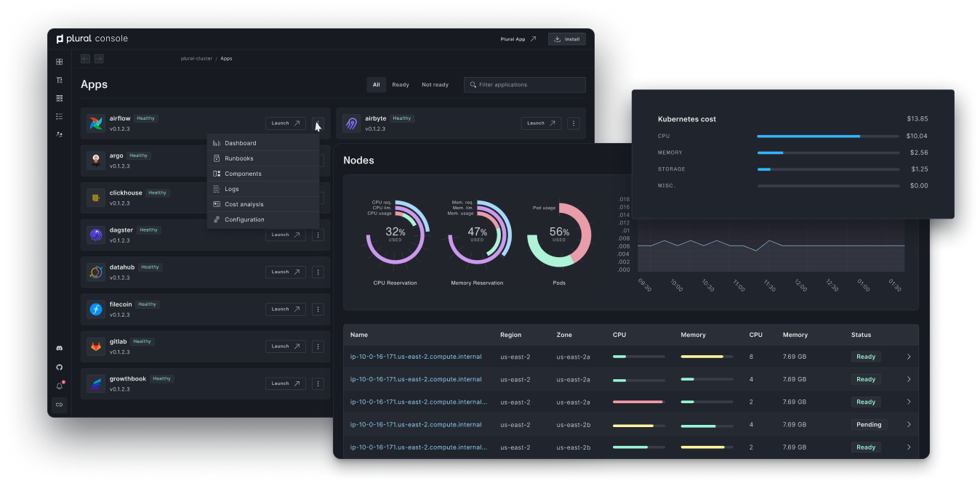Image resolution: width=980 pixels, height=483 pixels.
Task: Click the forward navigation arrow
Action: (99, 59)
